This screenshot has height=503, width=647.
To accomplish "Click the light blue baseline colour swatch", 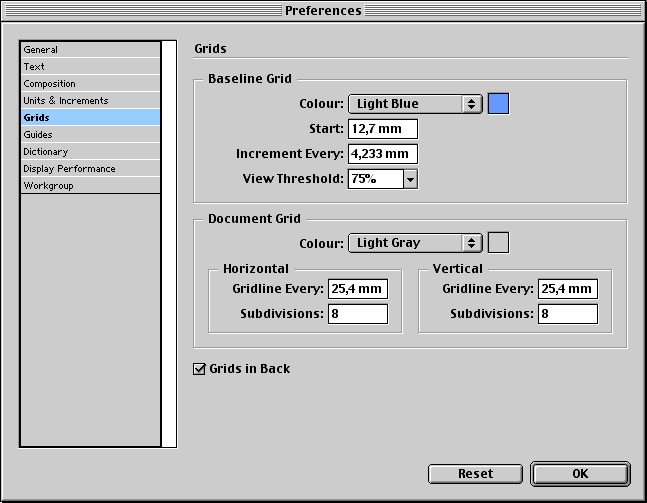I will (x=498, y=104).
